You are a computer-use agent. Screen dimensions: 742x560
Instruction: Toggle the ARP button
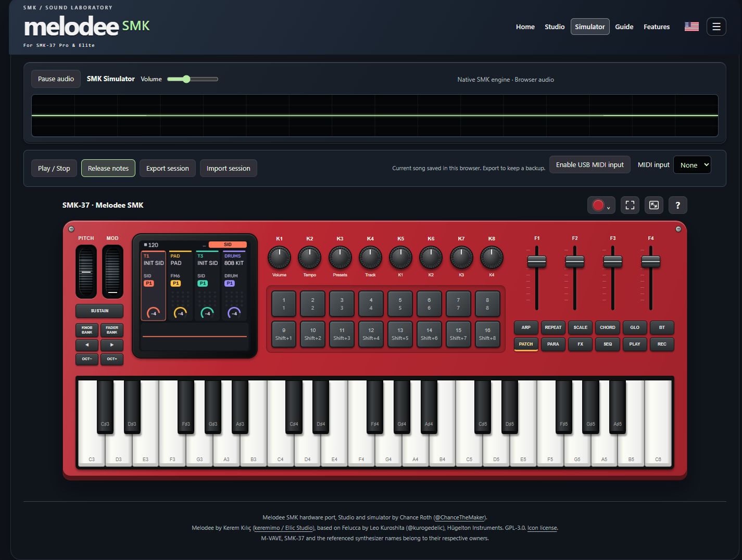(526, 327)
